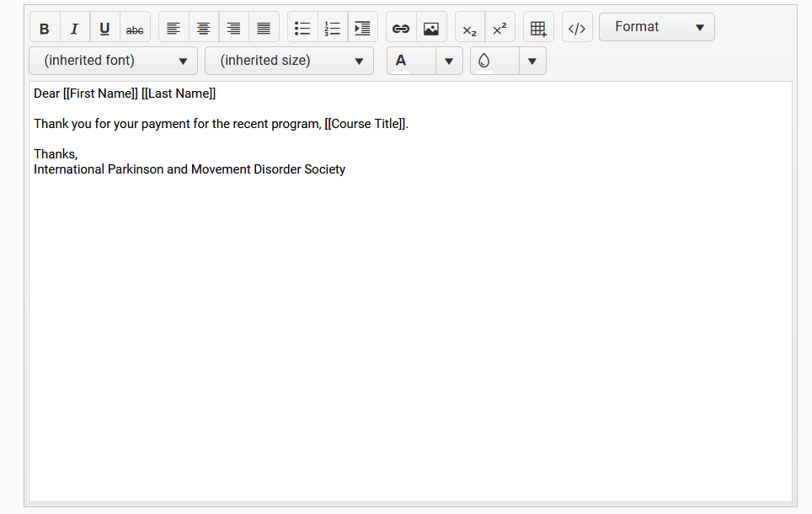The image size is (812, 514).
Task: Open the background color picker arrow
Action: [532, 61]
